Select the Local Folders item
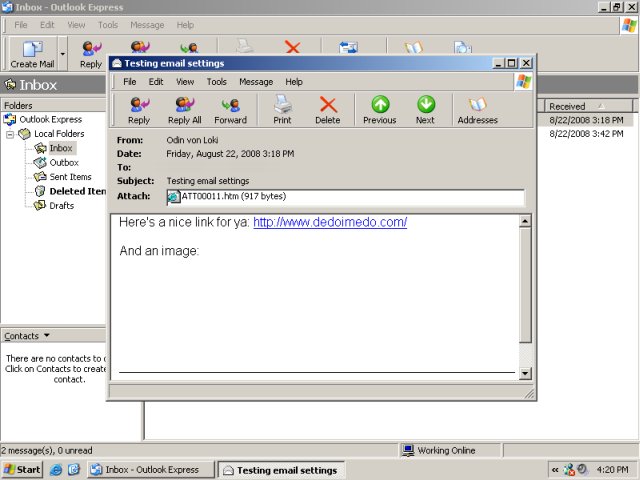640x480 pixels. [x=59, y=134]
